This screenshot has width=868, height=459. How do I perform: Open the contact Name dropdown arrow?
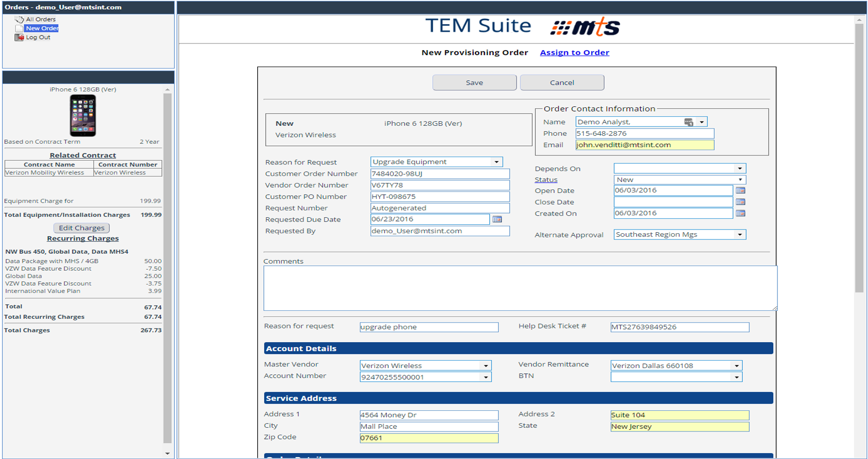click(702, 122)
